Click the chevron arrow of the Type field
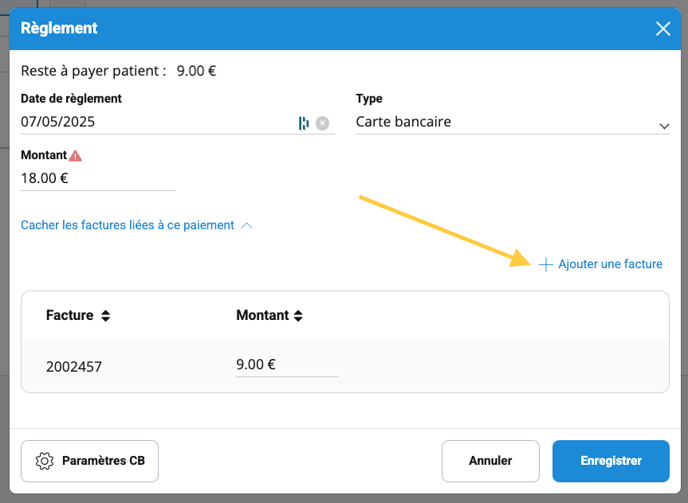Image resolution: width=688 pixels, height=503 pixels. [x=664, y=126]
